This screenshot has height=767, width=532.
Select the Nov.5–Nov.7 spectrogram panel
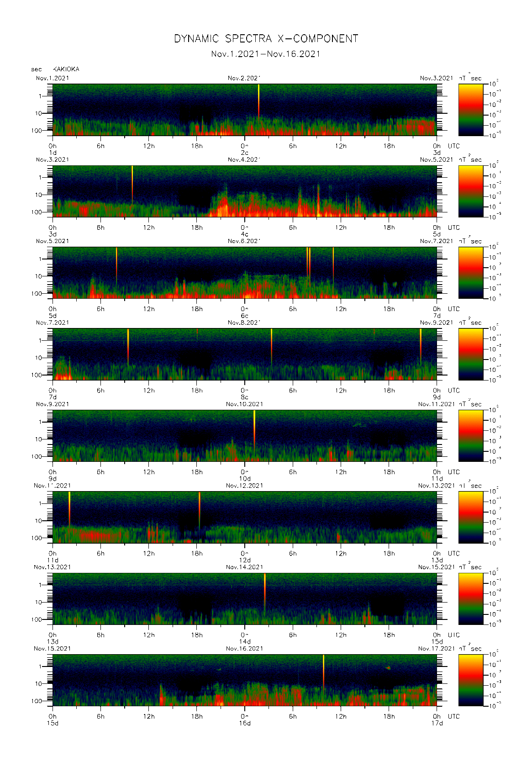245,273
